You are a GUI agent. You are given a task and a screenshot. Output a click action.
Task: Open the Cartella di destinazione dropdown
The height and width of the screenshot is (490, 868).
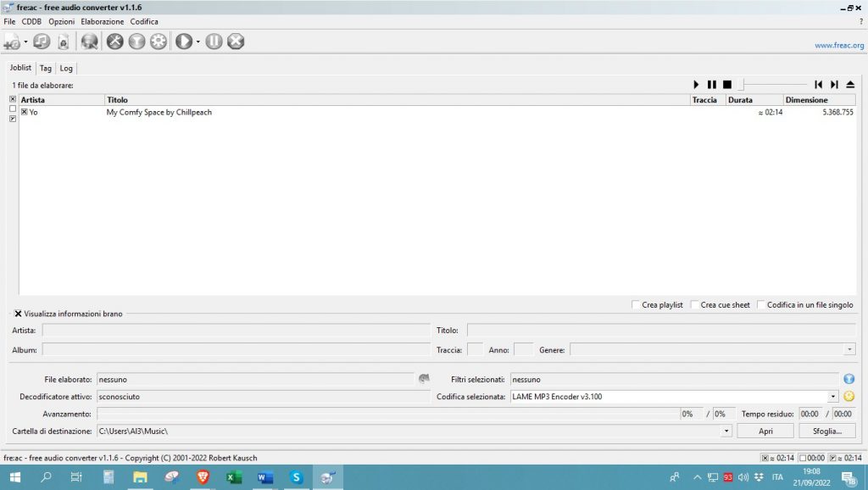[x=726, y=431]
